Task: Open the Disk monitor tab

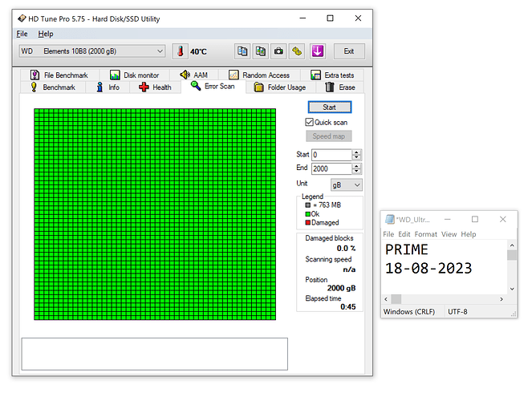Action: pos(134,75)
